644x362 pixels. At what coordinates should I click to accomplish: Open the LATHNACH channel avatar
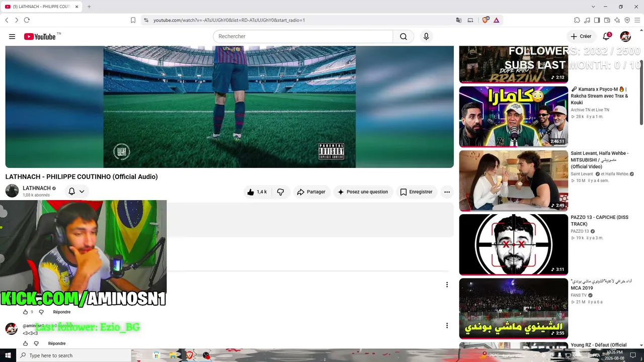tap(12, 191)
